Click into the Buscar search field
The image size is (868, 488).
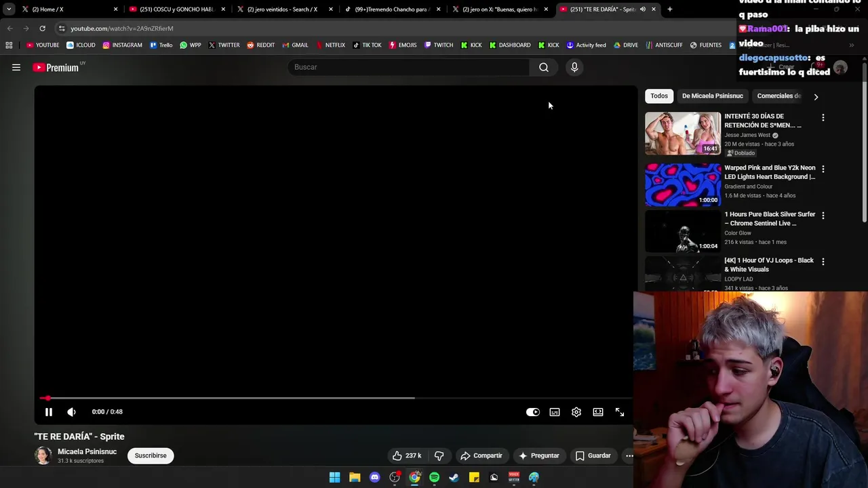pyautogui.click(x=408, y=67)
